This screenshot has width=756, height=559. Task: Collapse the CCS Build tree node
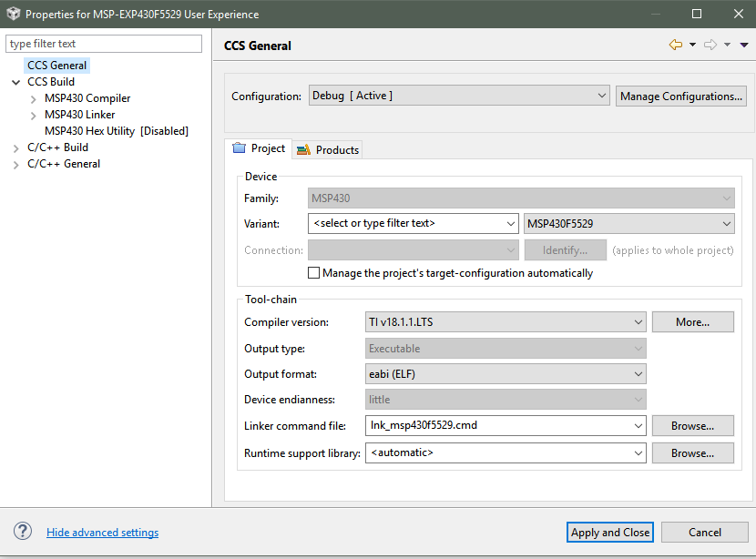16,82
